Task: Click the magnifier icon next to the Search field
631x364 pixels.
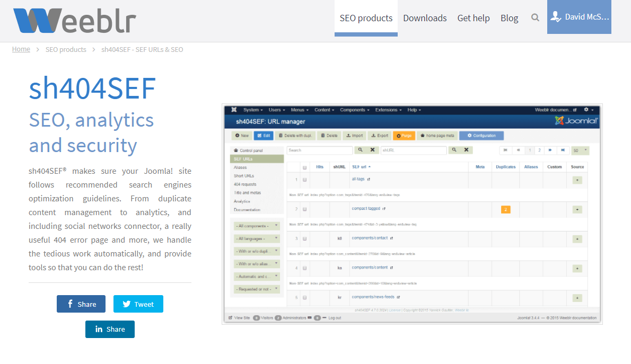Action: (x=360, y=150)
